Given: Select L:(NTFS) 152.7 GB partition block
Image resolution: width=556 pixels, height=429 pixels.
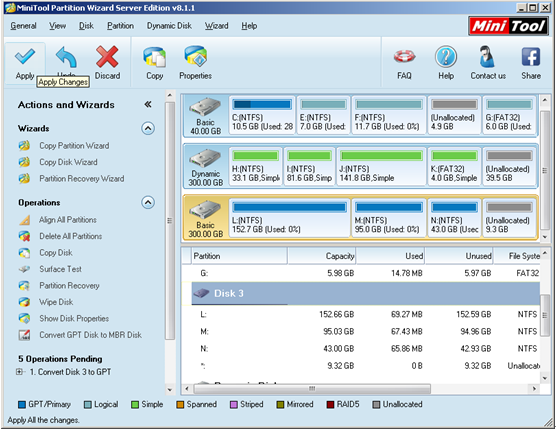Looking at the screenshot, I should [x=289, y=218].
